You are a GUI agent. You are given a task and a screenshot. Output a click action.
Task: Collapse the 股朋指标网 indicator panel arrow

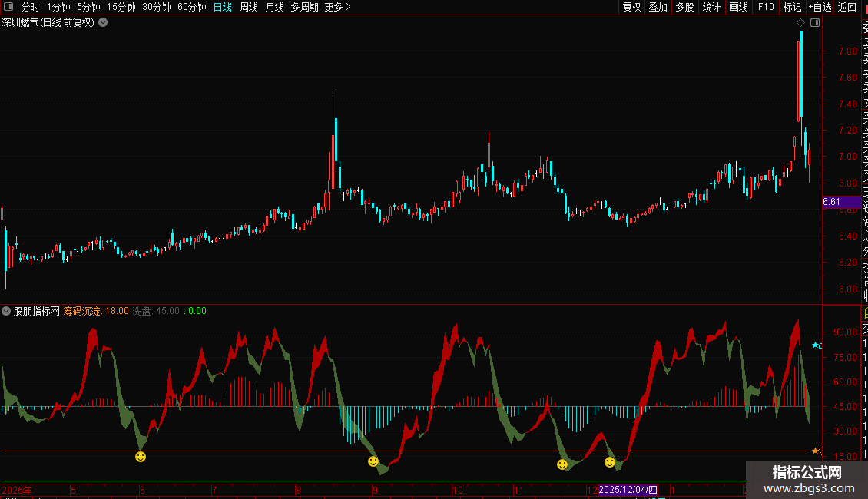tap(6, 311)
